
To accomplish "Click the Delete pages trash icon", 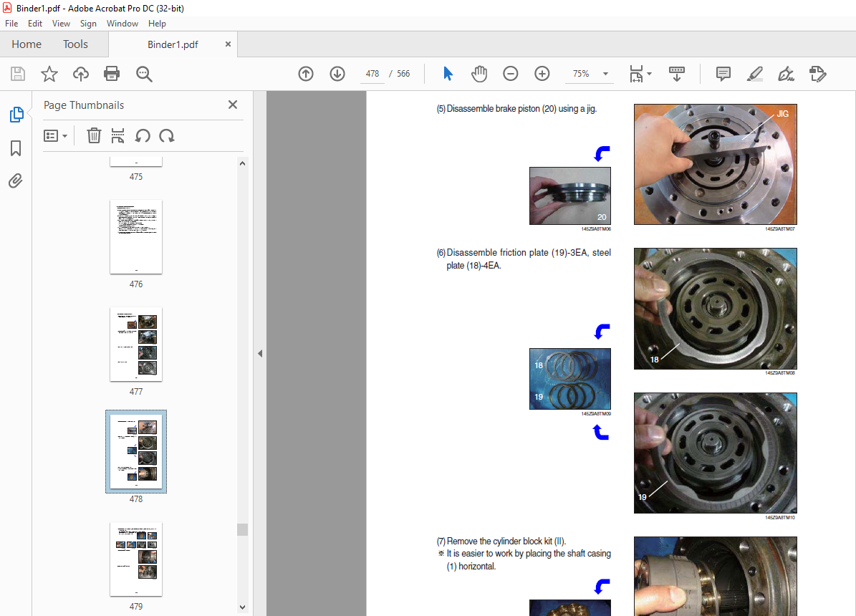I will 94,135.
